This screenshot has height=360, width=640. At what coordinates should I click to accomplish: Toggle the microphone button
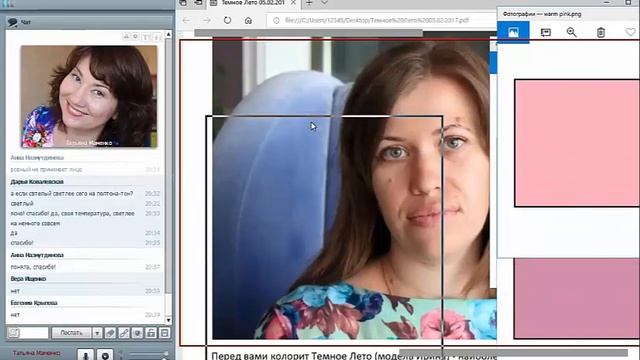click(x=86, y=355)
